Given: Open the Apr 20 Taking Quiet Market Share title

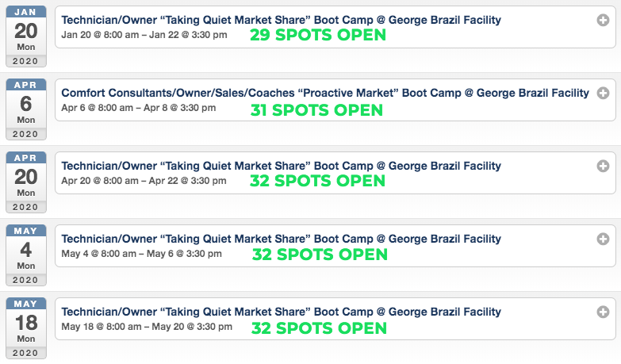Looking at the screenshot, I should tap(282, 166).
